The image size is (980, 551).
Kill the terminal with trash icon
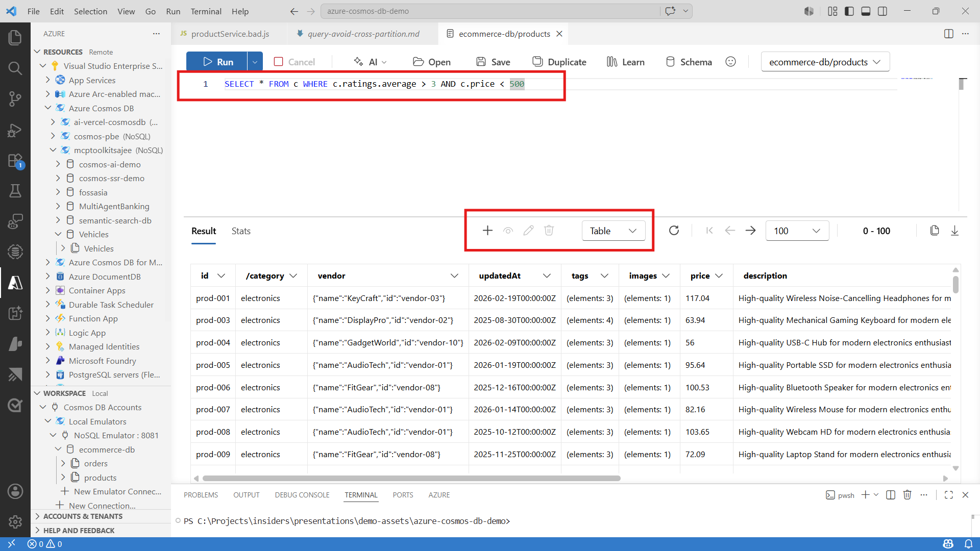[x=907, y=495]
